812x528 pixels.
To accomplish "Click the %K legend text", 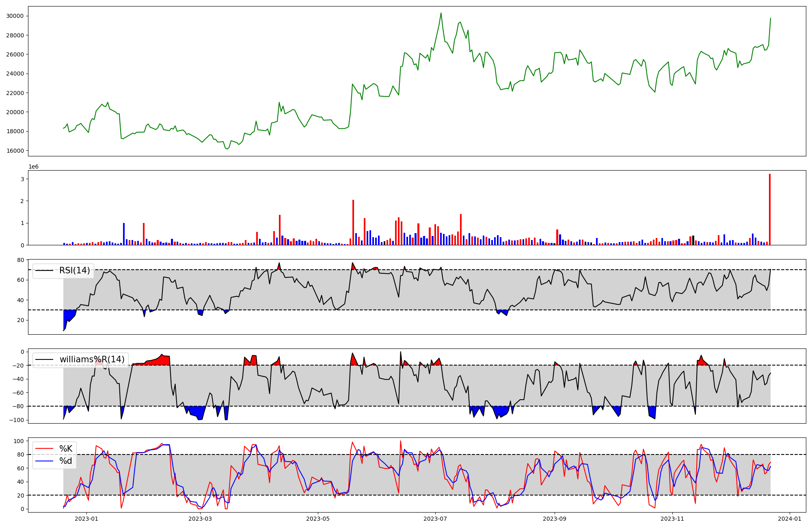I will tap(66, 449).
